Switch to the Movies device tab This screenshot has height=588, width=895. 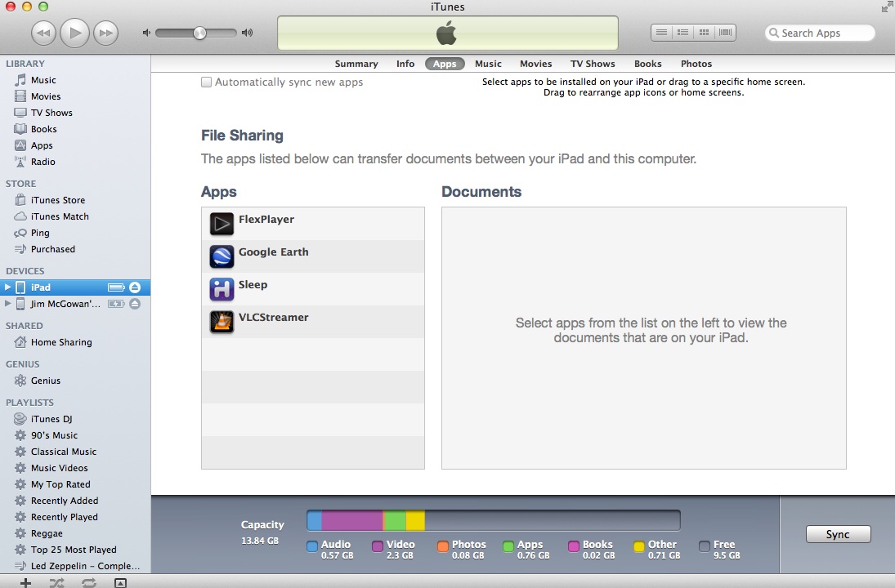[x=535, y=64]
